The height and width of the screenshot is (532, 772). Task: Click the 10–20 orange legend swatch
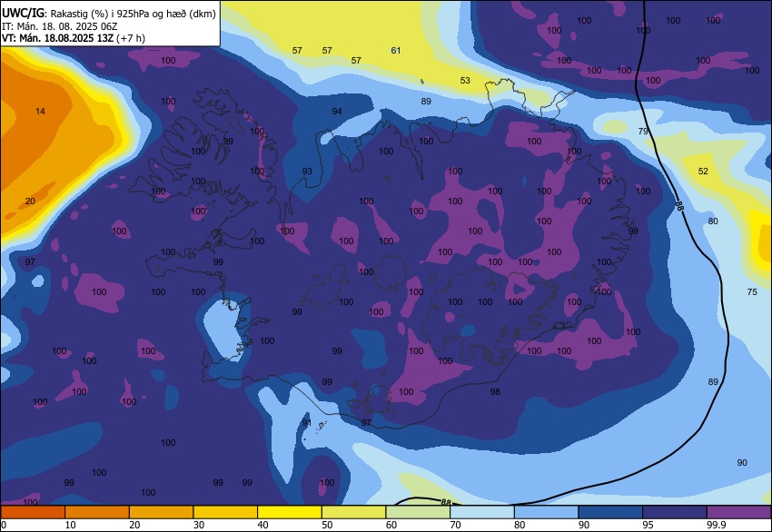coord(96,512)
